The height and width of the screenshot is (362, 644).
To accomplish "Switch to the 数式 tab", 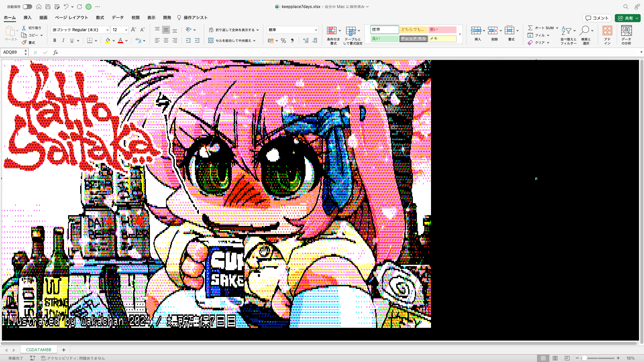I will (x=100, y=18).
